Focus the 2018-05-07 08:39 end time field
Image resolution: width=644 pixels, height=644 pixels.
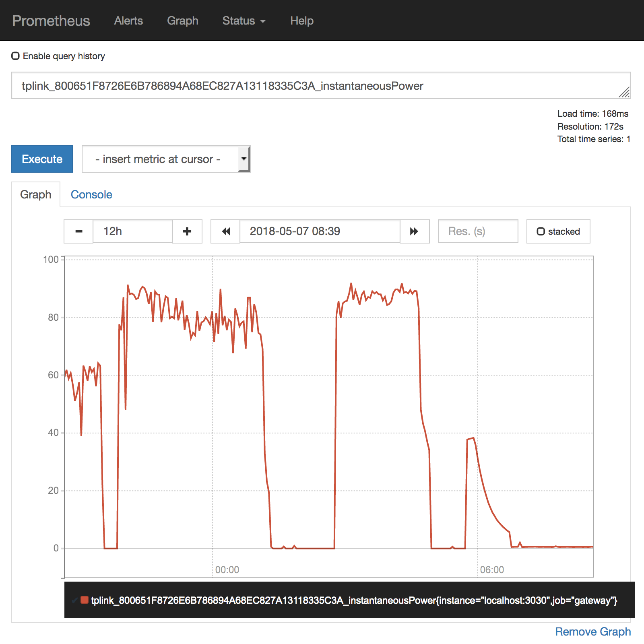[x=320, y=231]
